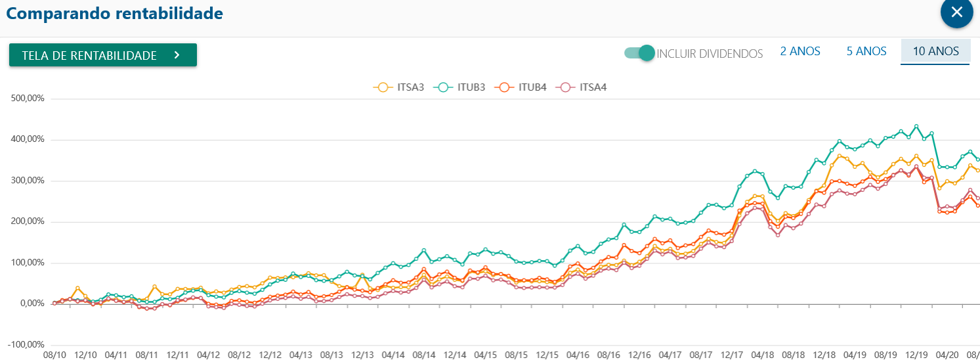The width and height of the screenshot is (980, 362).
Task: Click the chevron arrow on Tela de Rentabilidade
Action: (x=177, y=55)
